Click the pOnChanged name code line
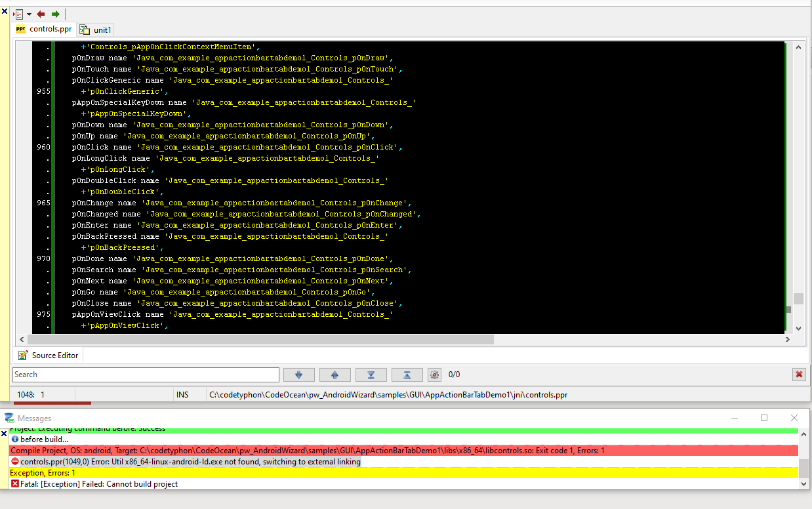The height and width of the screenshot is (509, 812). (x=246, y=214)
